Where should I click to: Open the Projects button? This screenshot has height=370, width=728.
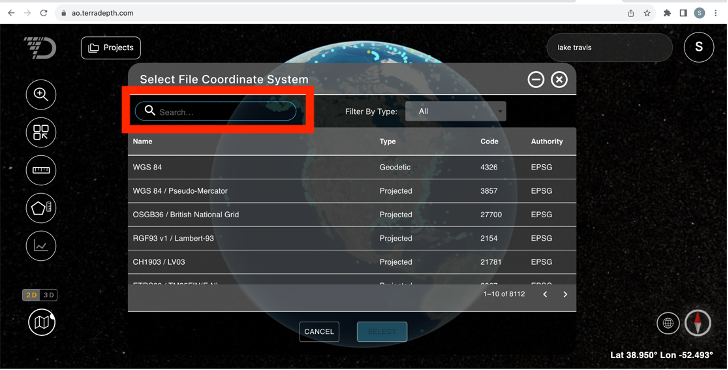click(x=111, y=48)
